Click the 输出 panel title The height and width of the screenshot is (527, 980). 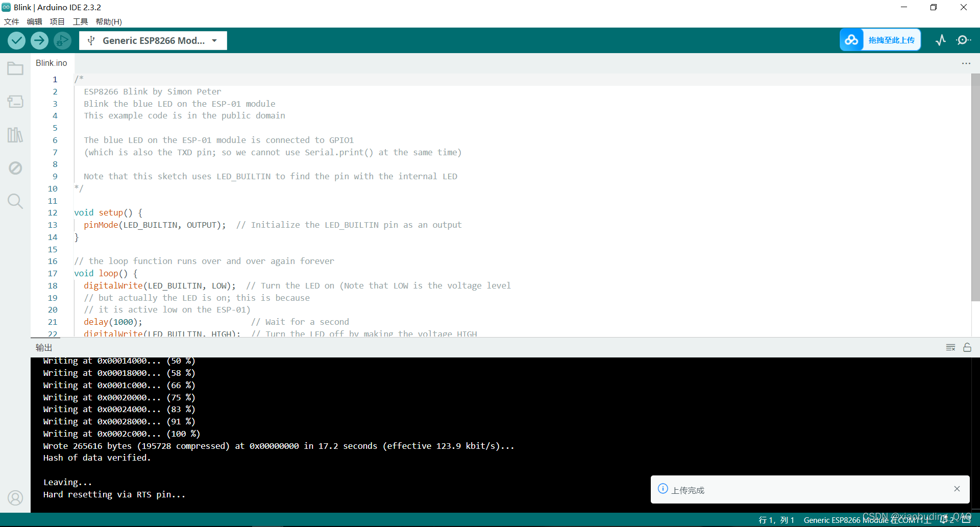pos(44,348)
